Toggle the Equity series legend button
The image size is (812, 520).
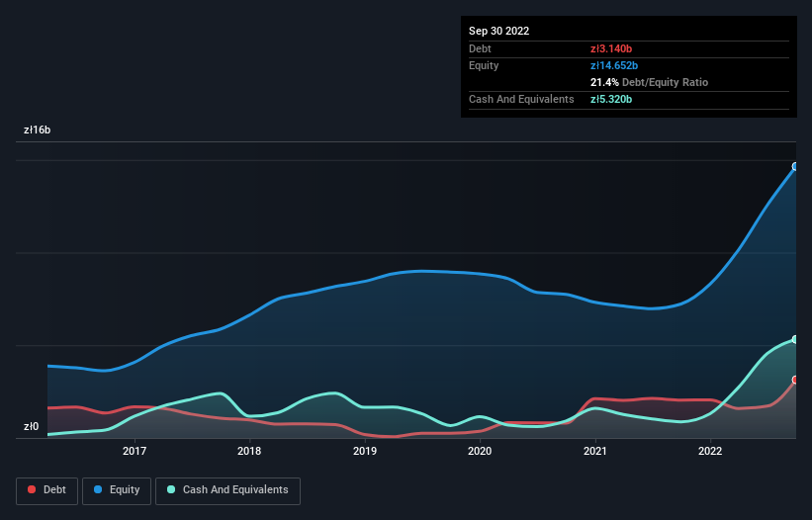[117, 490]
